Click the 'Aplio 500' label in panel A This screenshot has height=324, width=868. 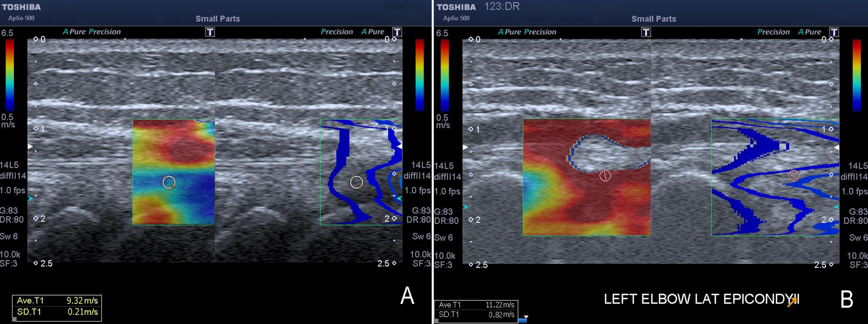click(21, 18)
